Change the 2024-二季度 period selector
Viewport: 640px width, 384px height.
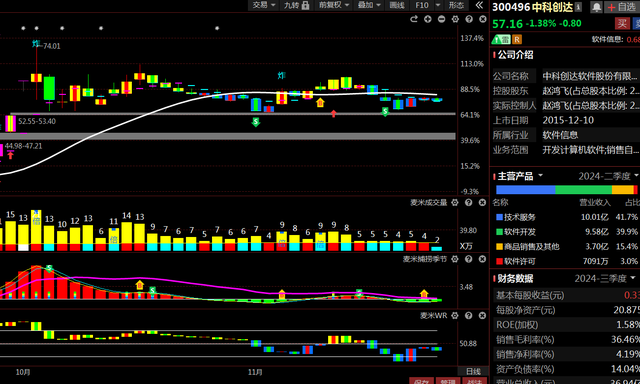click(608, 176)
